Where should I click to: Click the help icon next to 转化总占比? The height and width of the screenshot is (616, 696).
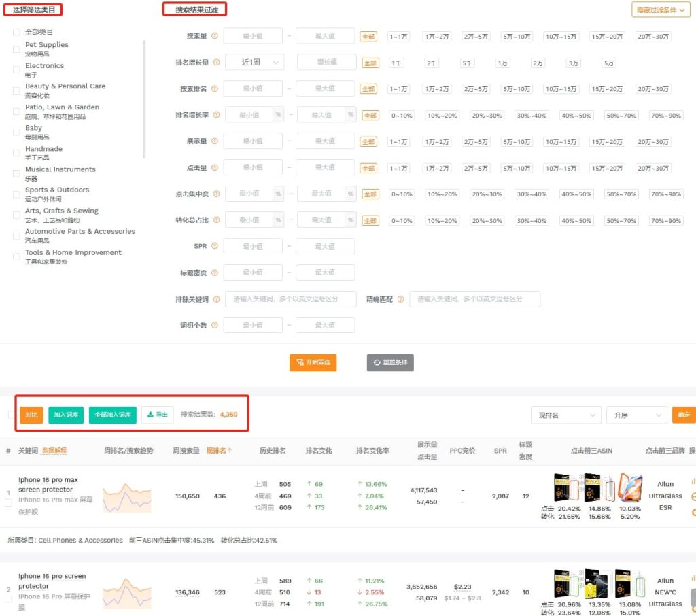tap(216, 220)
